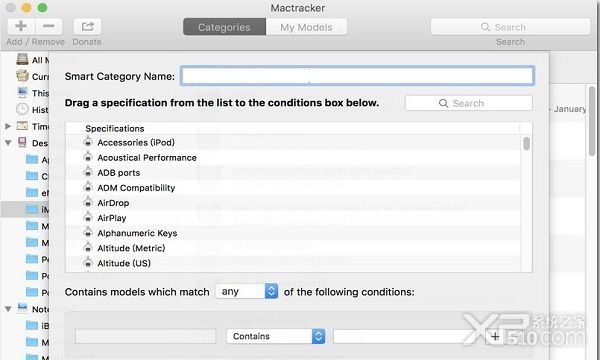Click icon beside Alphanumeric Keys
The width and height of the screenshot is (600, 360).
tap(88, 233)
